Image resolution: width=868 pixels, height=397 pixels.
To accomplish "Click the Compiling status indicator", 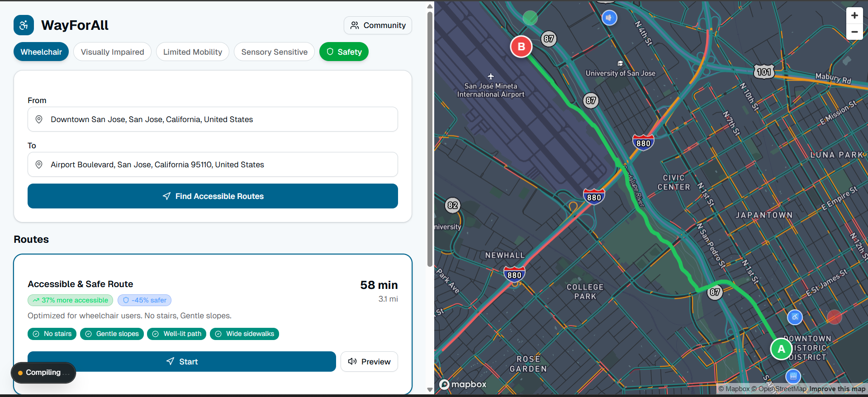I will [43, 373].
